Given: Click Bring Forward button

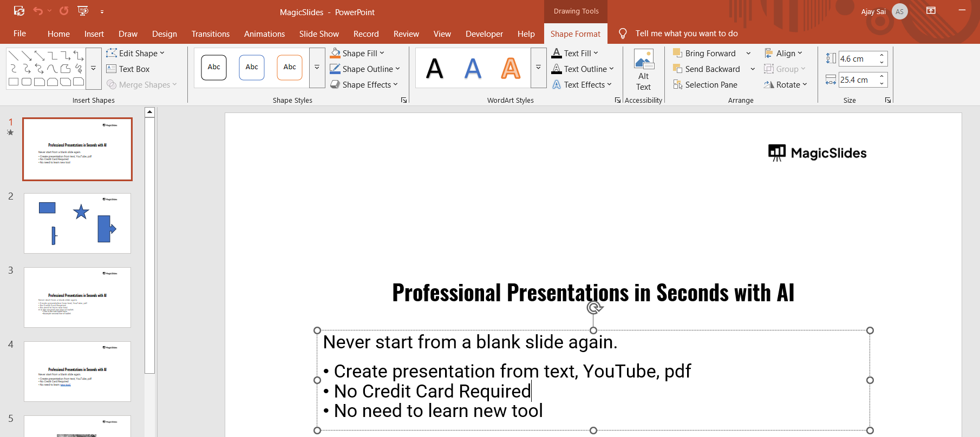Looking at the screenshot, I should [x=705, y=53].
